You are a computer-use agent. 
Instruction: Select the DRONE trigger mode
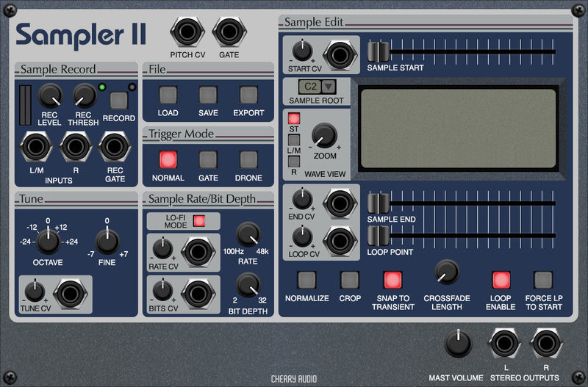pos(248,159)
